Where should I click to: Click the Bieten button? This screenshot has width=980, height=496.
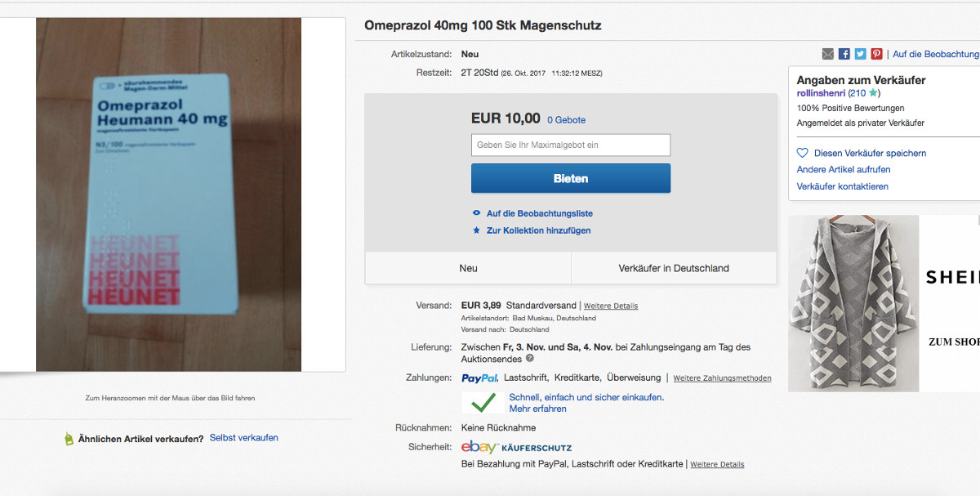pos(570,178)
